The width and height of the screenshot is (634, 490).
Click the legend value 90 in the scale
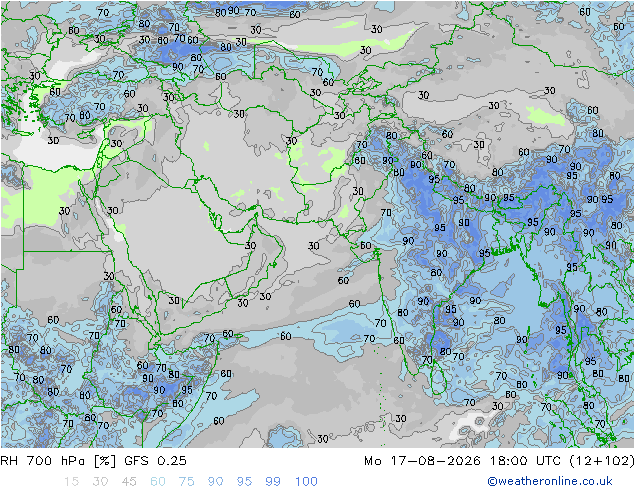[x=216, y=482]
